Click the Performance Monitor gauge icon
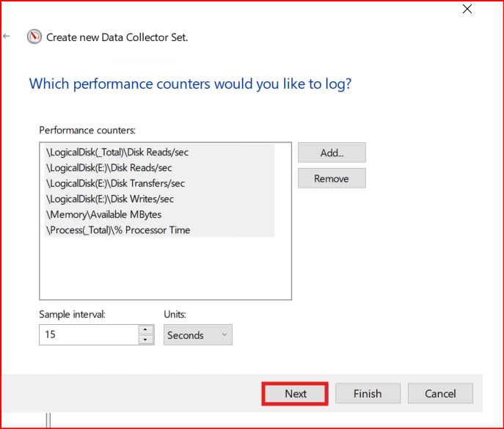 (34, 37)
